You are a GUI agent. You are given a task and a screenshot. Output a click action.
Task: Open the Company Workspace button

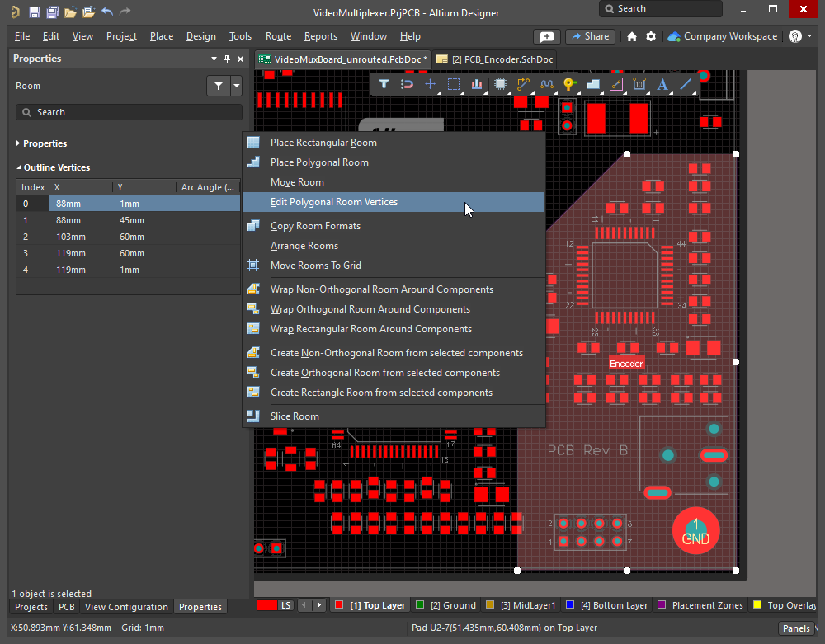pos(723,36)
